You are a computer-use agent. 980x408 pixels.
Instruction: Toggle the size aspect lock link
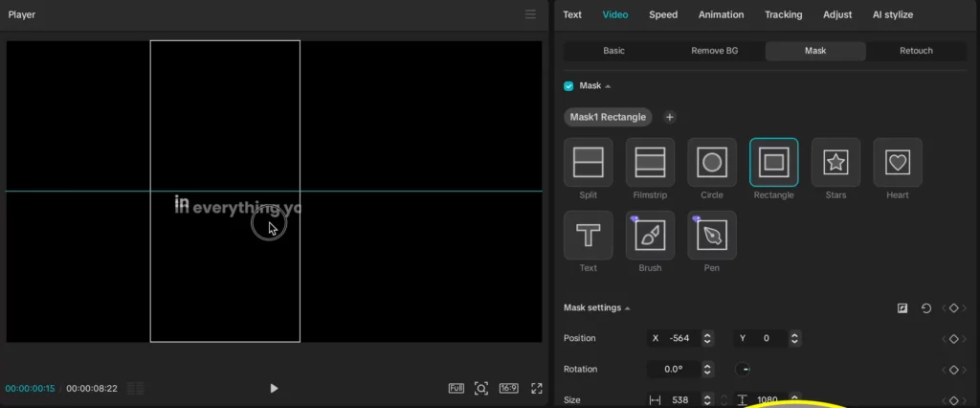(x=724, y=400)
